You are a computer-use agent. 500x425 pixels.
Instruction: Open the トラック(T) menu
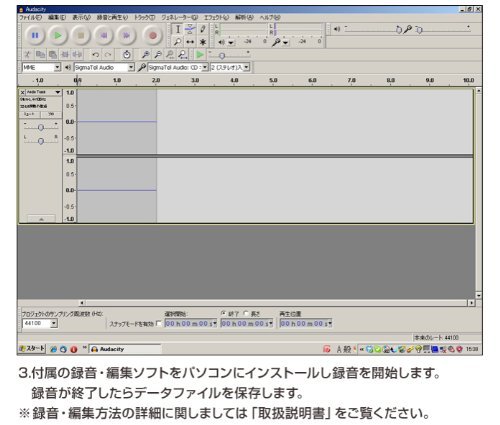click(x=144, y=17)
